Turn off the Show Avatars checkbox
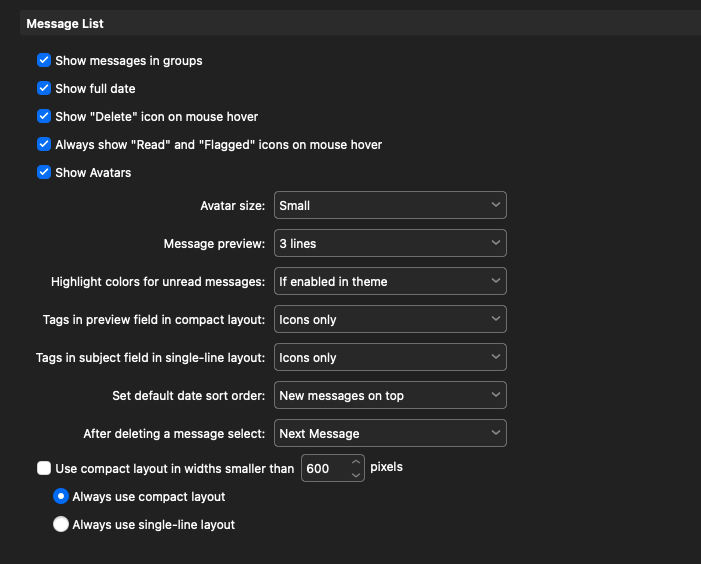 coord(44,173)
